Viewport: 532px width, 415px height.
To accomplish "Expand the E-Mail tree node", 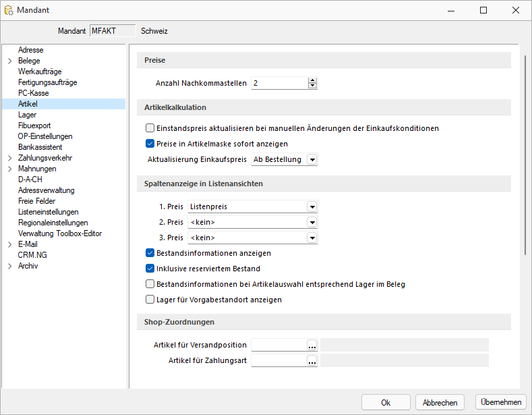I will 10,244.
